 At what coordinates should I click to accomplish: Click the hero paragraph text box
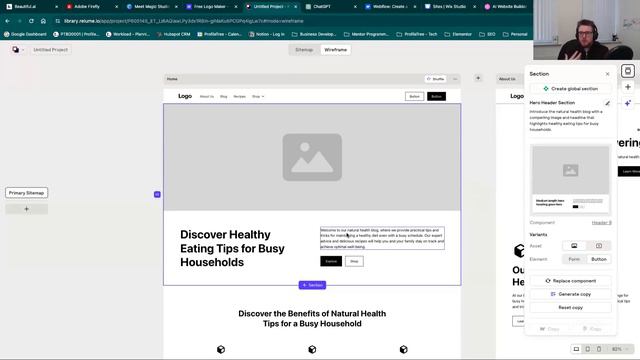382,238
